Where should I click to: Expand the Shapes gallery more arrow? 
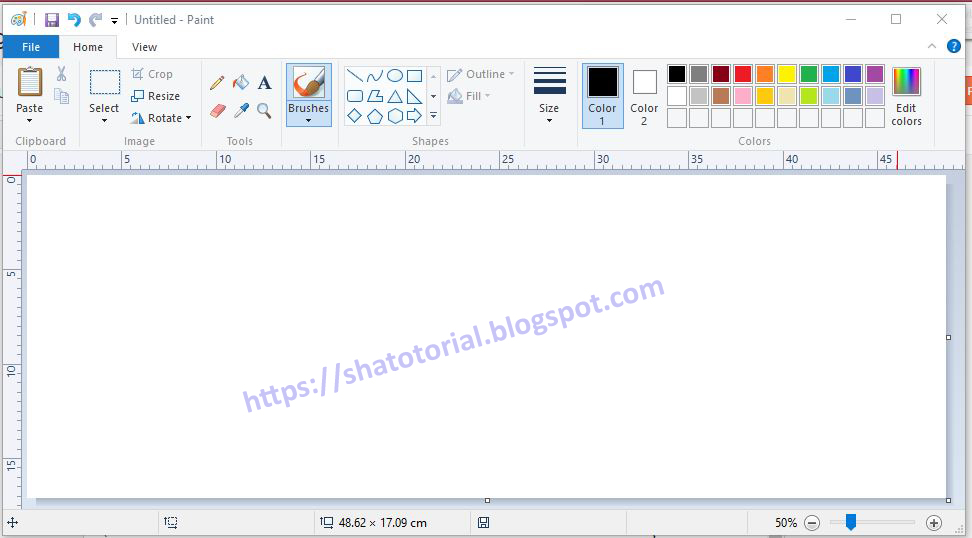tap(433, 116)
